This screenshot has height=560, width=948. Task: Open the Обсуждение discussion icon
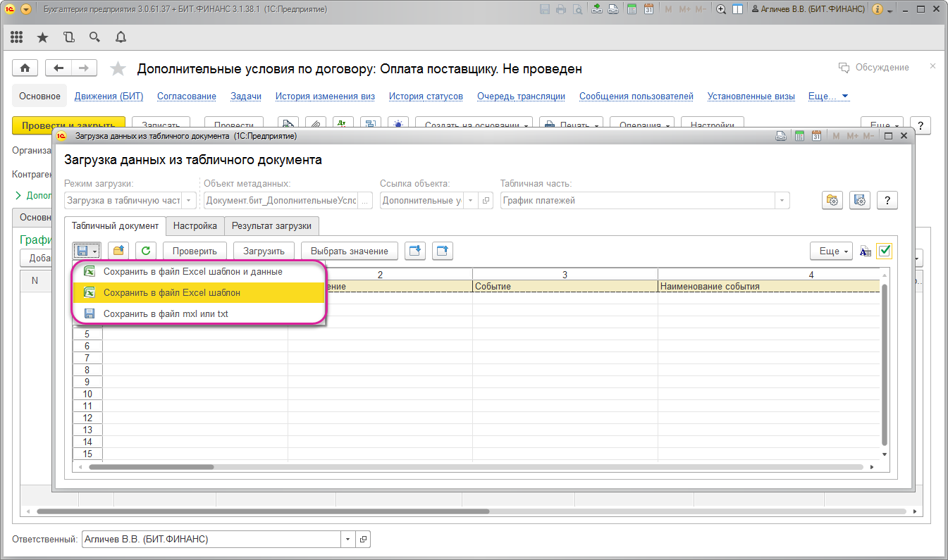point(844,68)
